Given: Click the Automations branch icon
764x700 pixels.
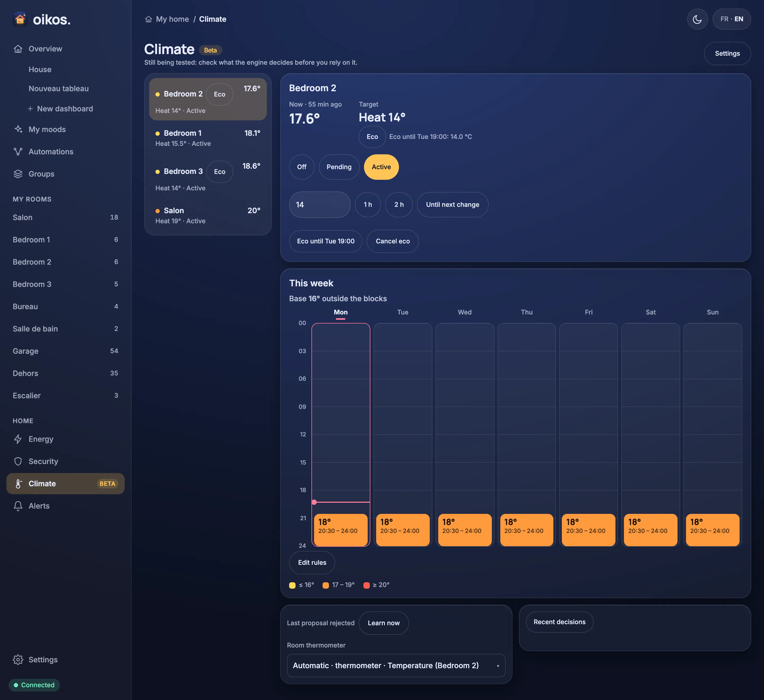Looking at the screenshot, I should (x=18, y=151).
